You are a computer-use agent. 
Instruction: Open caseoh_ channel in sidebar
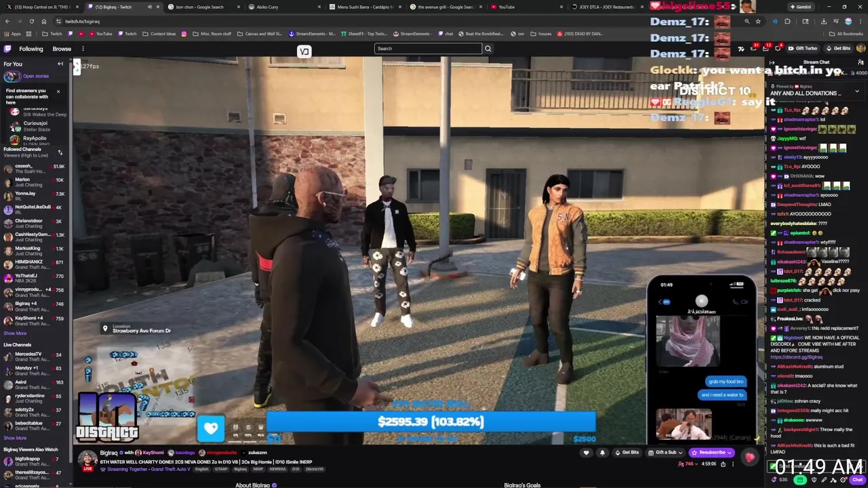point(34,169)
